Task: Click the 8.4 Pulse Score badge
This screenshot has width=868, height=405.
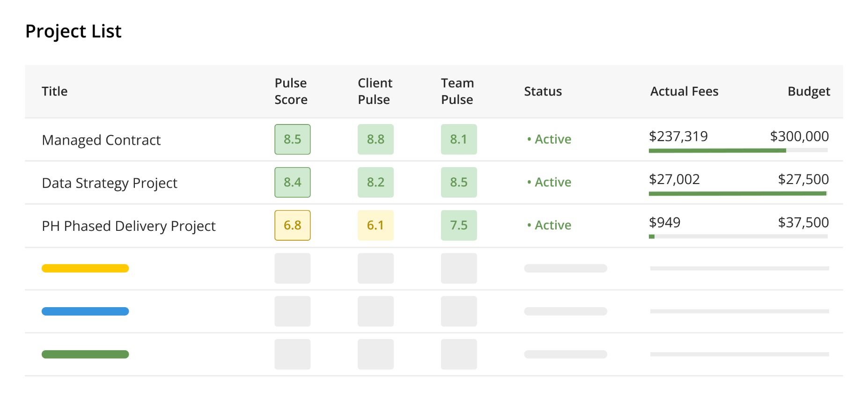Action: click(x=293, y=183)
